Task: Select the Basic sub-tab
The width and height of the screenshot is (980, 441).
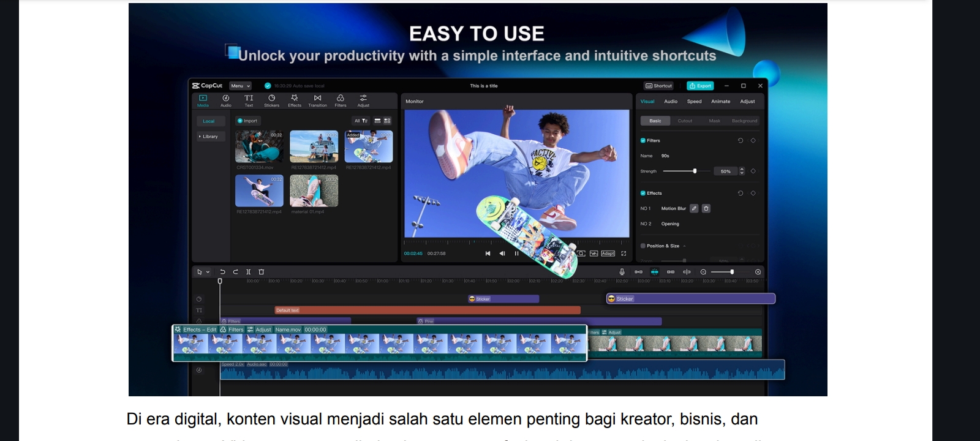Action: [x=655, y=121]
